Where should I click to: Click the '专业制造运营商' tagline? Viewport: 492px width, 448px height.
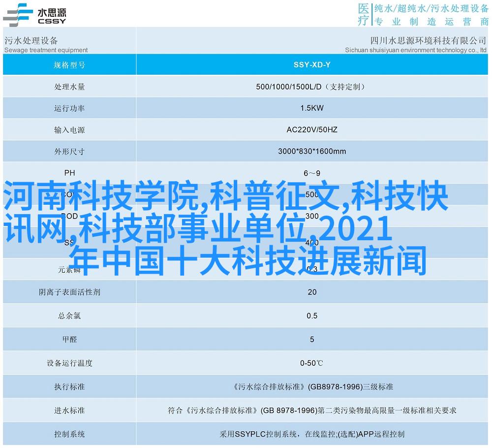(431, 22)
